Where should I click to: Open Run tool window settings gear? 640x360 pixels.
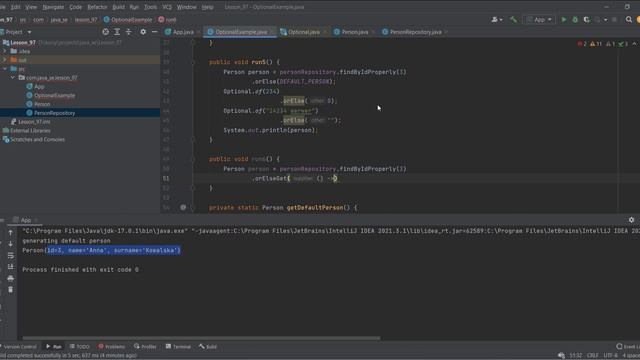point(631,220)
